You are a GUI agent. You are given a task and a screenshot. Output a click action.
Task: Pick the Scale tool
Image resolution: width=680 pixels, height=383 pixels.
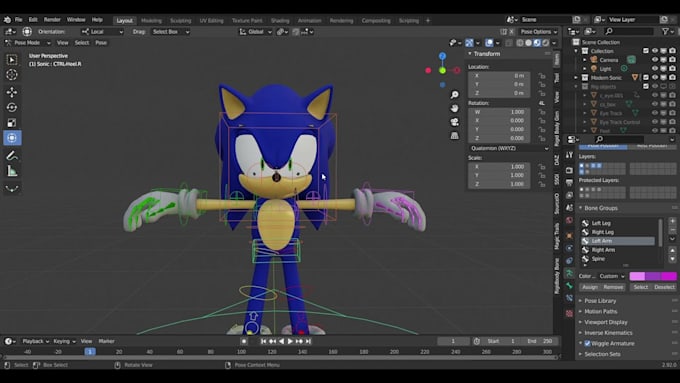(x=12, y=123)
